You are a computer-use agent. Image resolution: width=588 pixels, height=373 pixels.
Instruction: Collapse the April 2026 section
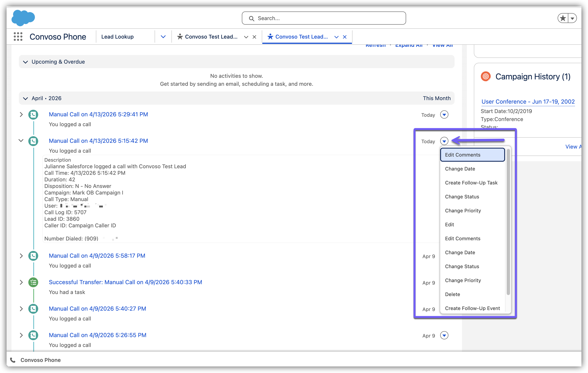click(x=25, y=98)
